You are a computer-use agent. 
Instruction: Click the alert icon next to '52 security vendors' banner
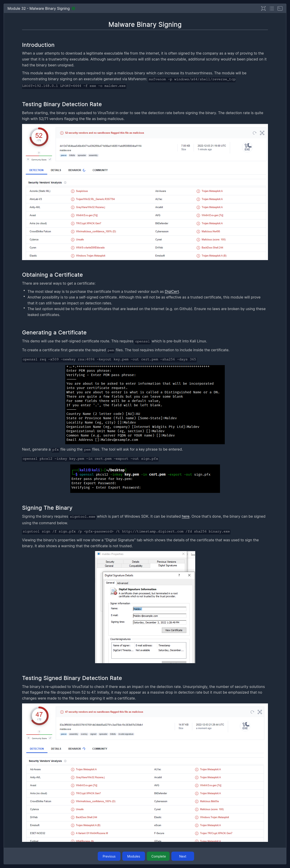(62, 133)
